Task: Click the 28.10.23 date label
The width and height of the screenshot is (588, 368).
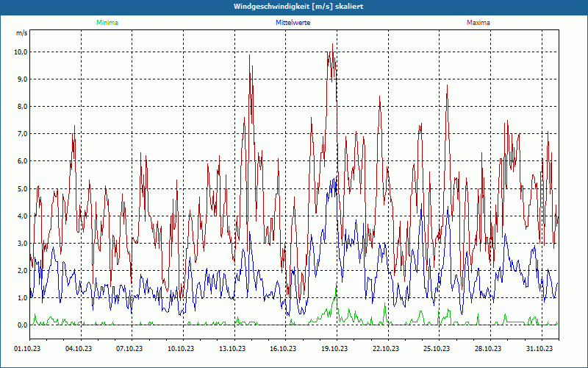Action: (488, 349)
